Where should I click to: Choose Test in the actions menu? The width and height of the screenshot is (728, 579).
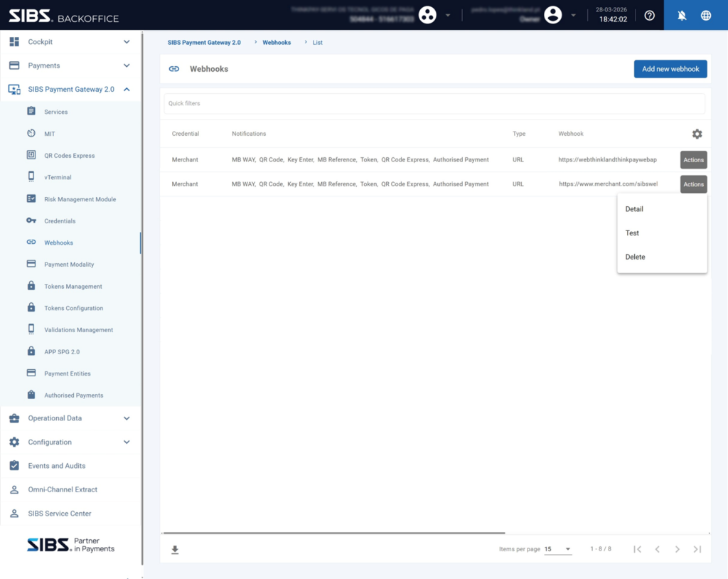[632, 233]
